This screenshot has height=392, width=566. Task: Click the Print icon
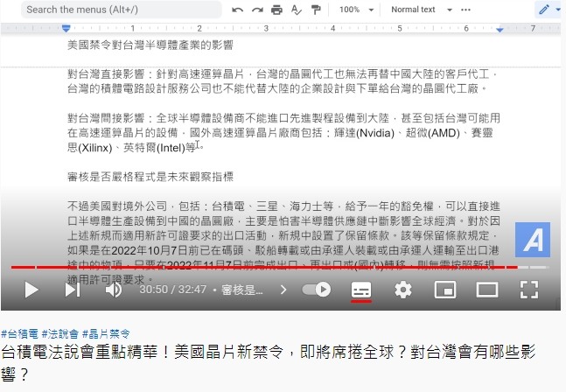coord(276,10)
